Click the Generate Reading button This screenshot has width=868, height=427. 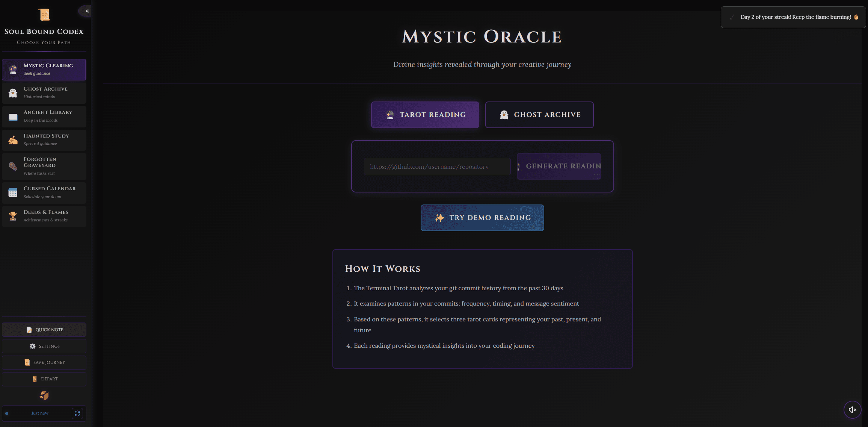point(559,166)
